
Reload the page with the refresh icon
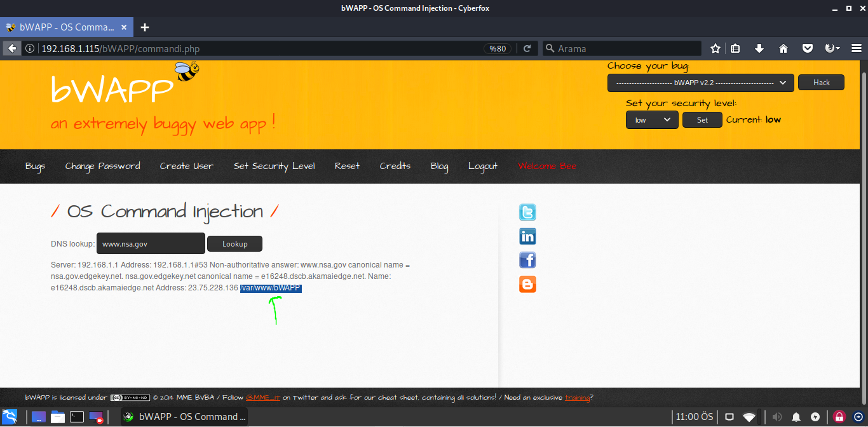pos(527,48)
